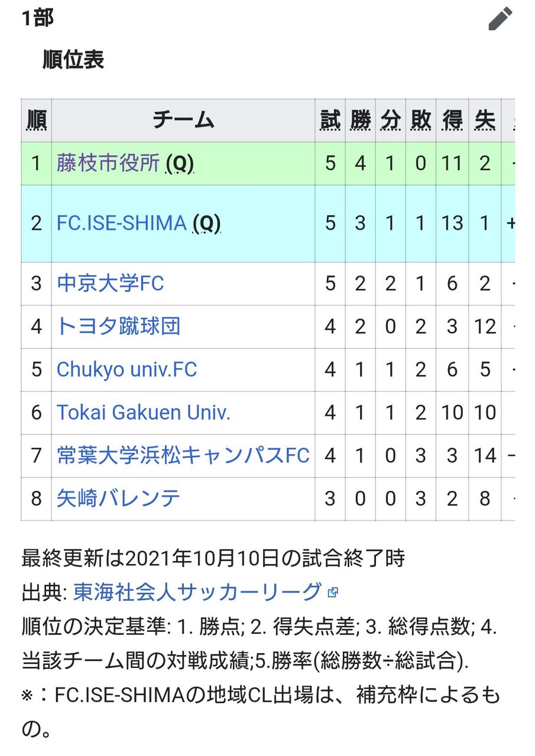
Task: Click the (Q) marker beside 藤枝市役所
Action: click(180, 164)
